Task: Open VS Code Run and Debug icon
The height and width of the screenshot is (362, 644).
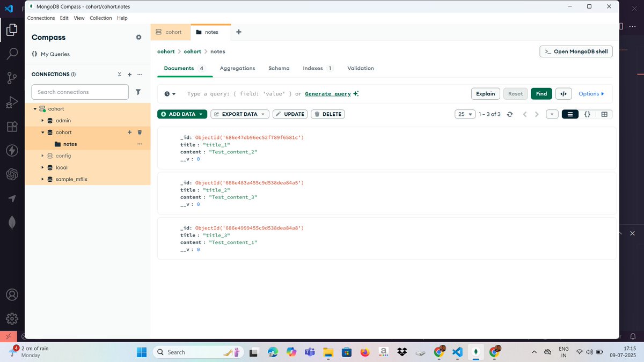Action: [x=12, y=102]
